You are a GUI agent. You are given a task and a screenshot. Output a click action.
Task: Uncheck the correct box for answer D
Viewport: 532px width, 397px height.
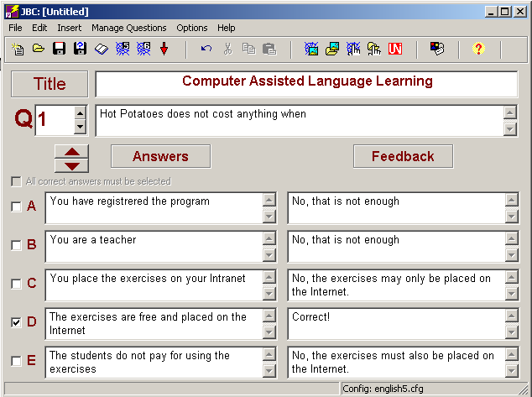(x=16, y=322)
